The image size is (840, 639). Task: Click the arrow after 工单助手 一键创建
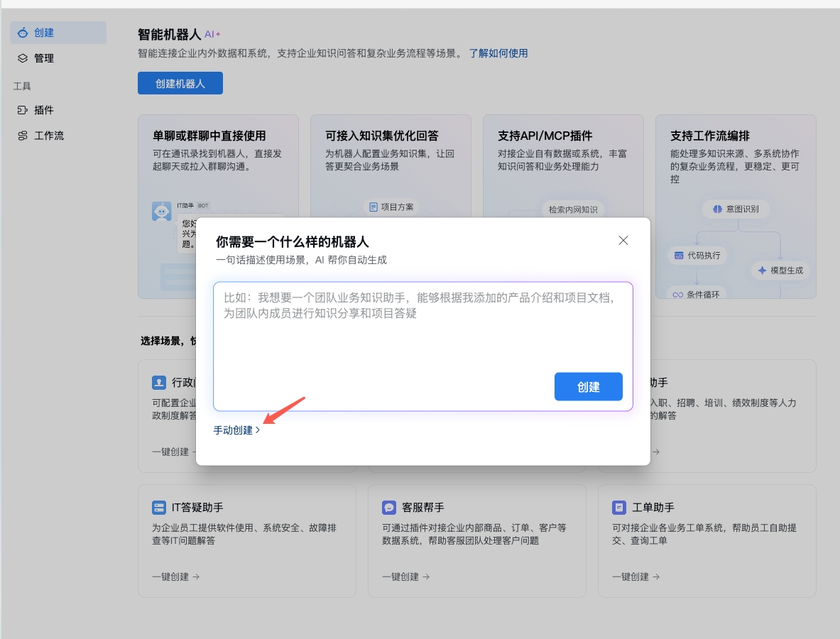(656, 577)
